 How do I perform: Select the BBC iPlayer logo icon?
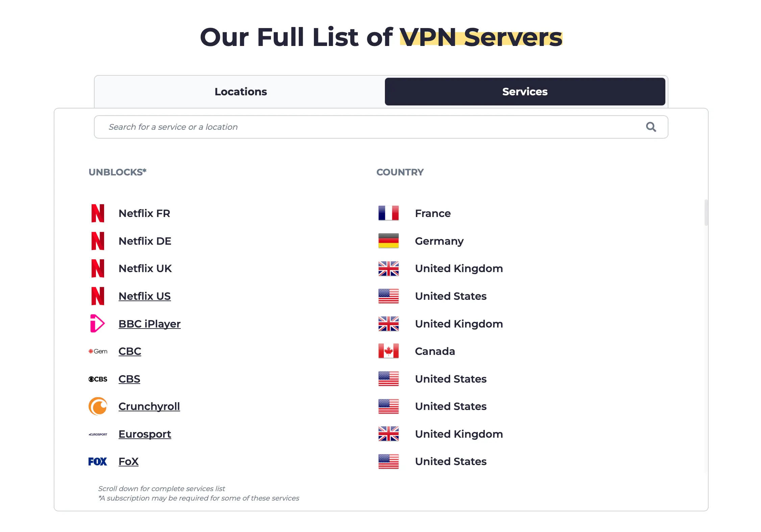point(97,323)
